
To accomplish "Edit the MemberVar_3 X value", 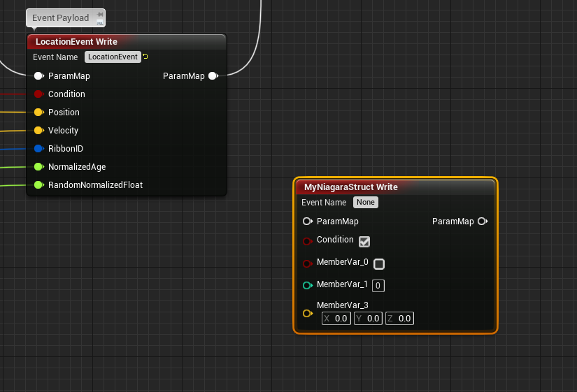I will tap(336, 319).
